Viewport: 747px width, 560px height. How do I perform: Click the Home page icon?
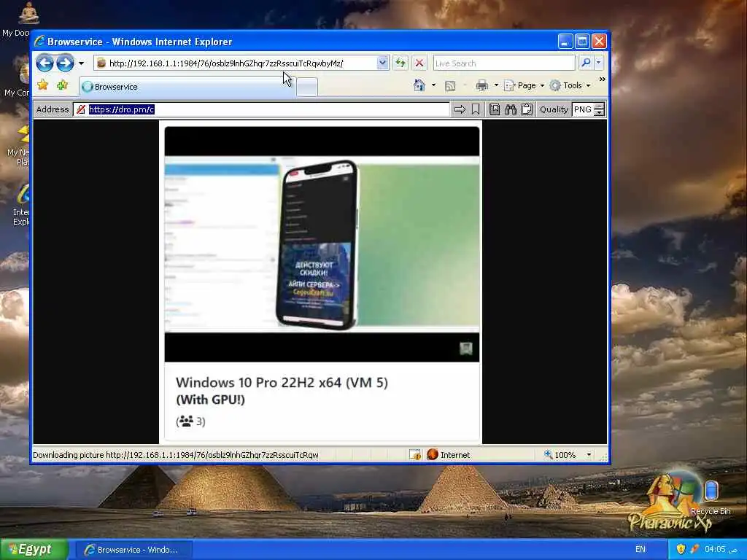(419, 85)
